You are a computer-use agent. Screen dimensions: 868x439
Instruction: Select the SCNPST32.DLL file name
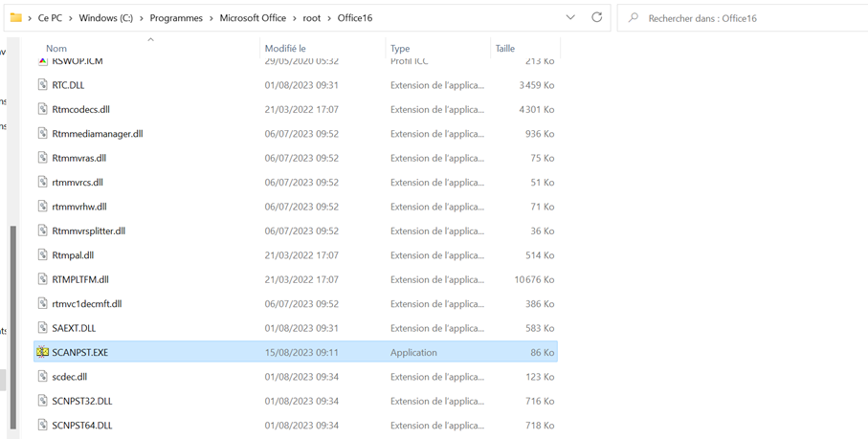click(82, 402)
